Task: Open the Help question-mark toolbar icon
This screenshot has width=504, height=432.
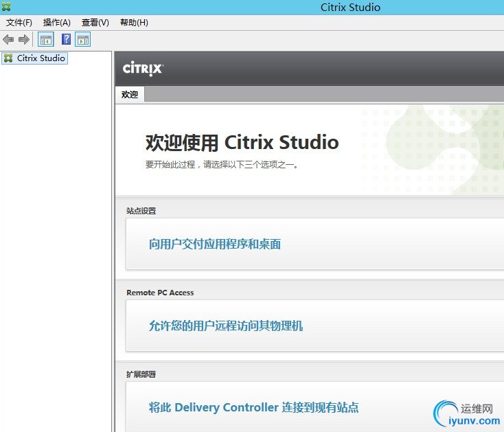Action: pos(66,39)
